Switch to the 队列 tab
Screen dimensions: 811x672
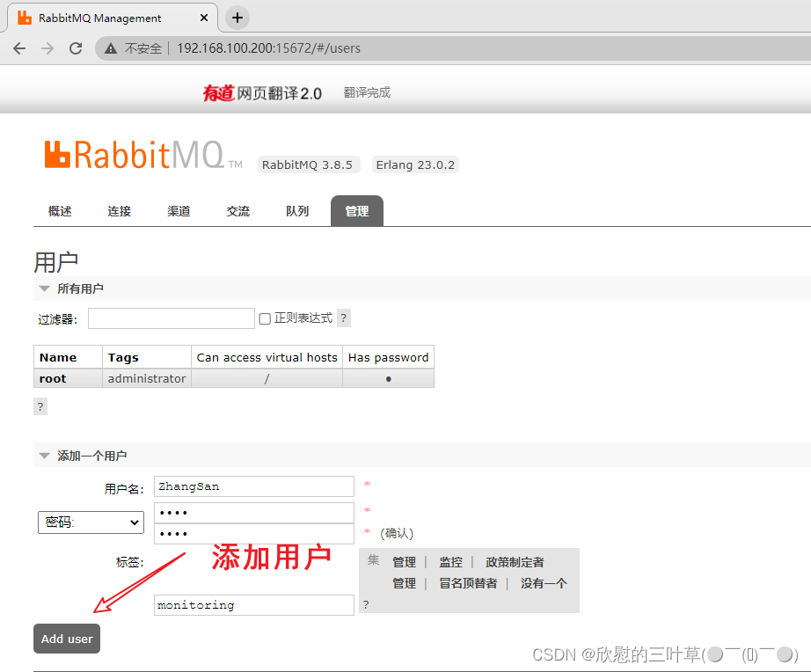click(x=297, y=211)
